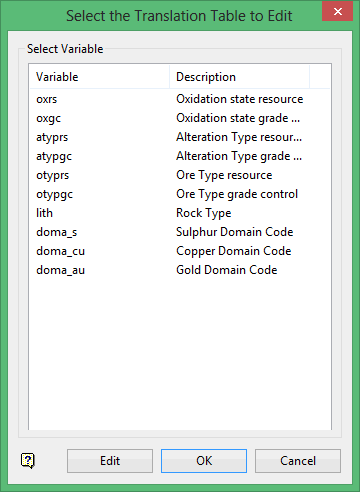Image resolution: width=360 pixels, height=492 pixels.
Task: Select the otyprs variable row
Action: click(180, 175)
